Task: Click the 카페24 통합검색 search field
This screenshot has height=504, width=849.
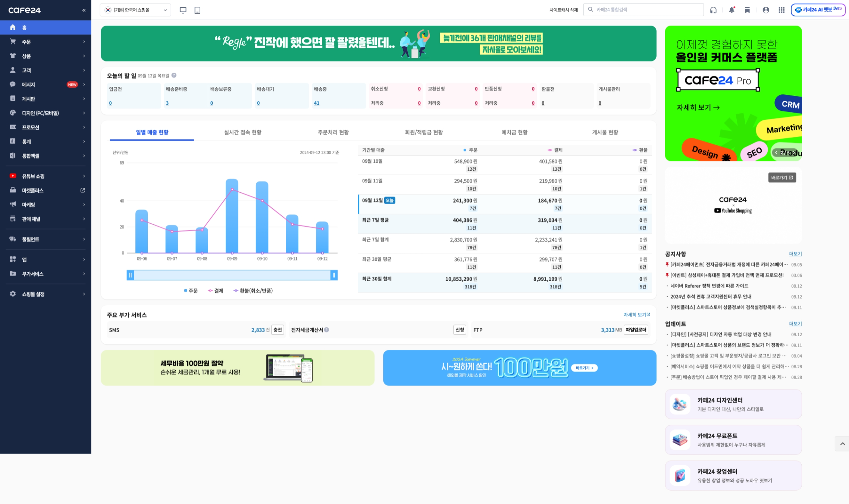Action: (x=643, y=10)
